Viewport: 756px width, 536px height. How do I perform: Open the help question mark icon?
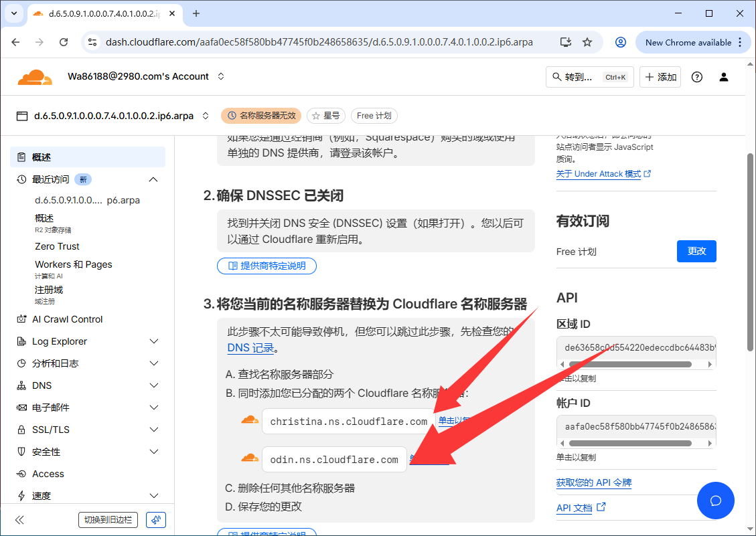697,77
